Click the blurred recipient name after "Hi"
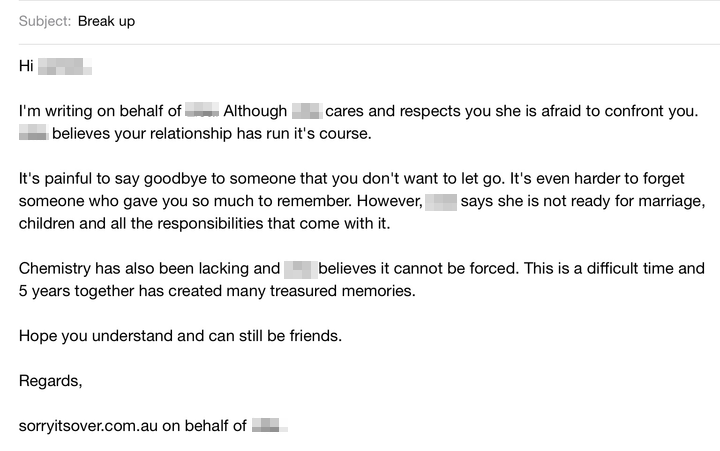The height and width of the screenshot is (451, 720). (65, 67)
